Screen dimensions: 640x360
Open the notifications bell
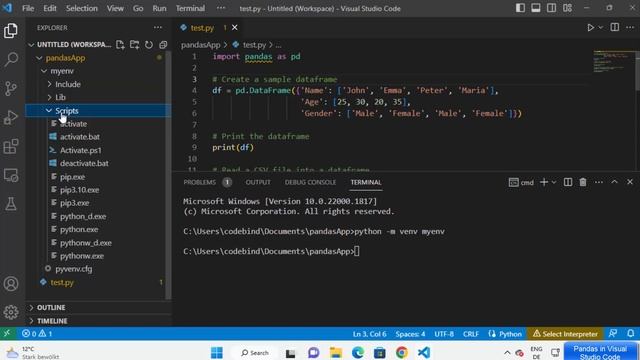[631, 334]
